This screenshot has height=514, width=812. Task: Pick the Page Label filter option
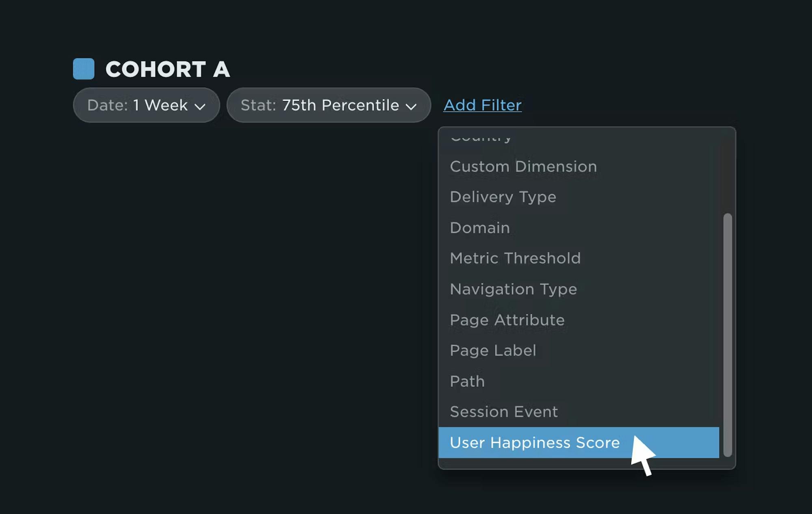pos(493,350)
